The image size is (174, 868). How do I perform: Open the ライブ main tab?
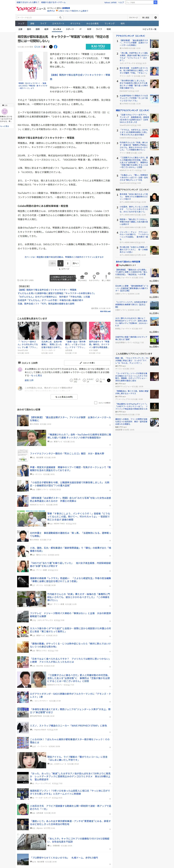[43, 24]
